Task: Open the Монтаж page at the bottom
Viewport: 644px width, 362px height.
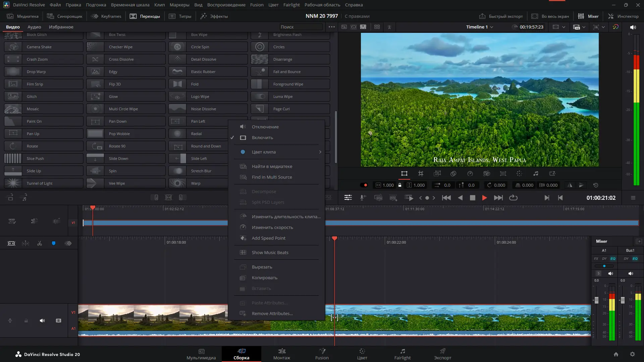Action: pyautogui.click(x=281, y=354)
